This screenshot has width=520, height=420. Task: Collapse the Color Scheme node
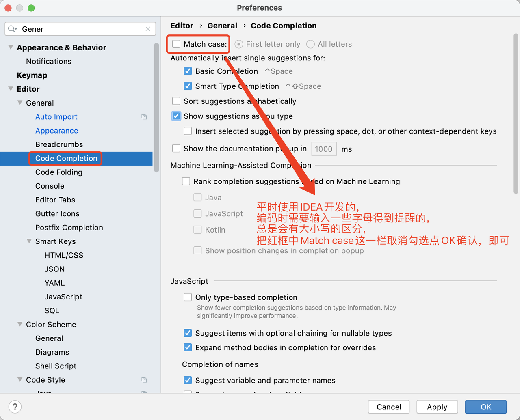[20, 324]
